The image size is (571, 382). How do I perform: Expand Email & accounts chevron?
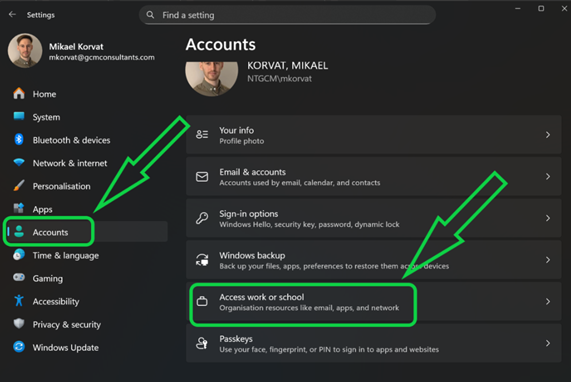click(548, 176)
